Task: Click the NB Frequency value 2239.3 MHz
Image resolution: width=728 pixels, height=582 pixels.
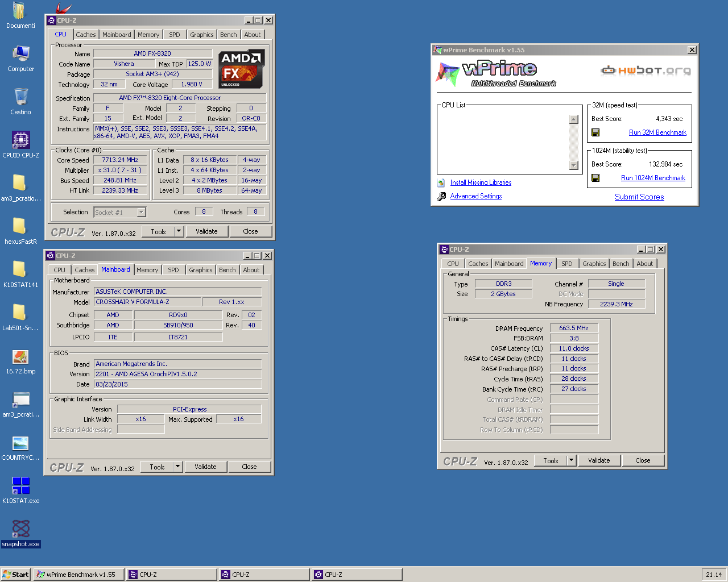Action: (617, 304)
